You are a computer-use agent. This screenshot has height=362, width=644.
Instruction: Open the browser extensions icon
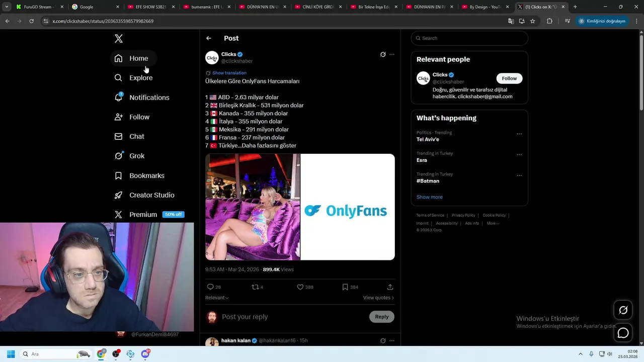click(549, 21)
